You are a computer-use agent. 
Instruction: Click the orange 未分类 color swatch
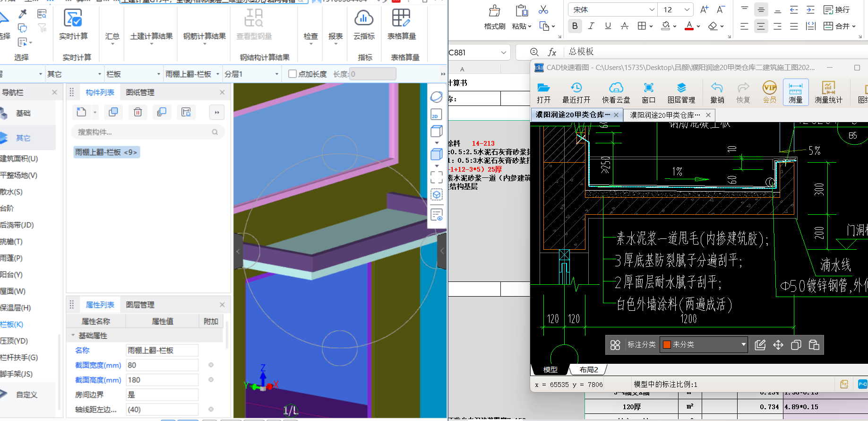(667, 344)
